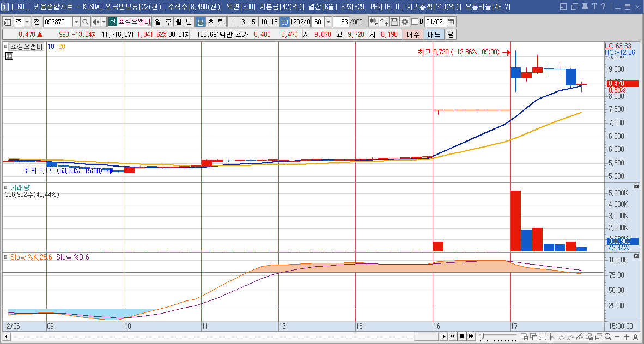Select the 5-minute interval tab

click(x=253, y=22)
